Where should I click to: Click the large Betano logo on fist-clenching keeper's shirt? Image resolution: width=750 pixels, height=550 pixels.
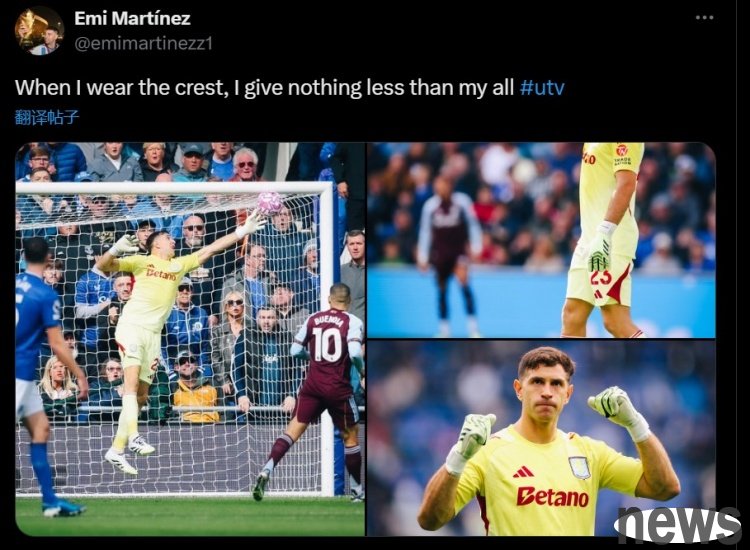(x=552, y=496)
